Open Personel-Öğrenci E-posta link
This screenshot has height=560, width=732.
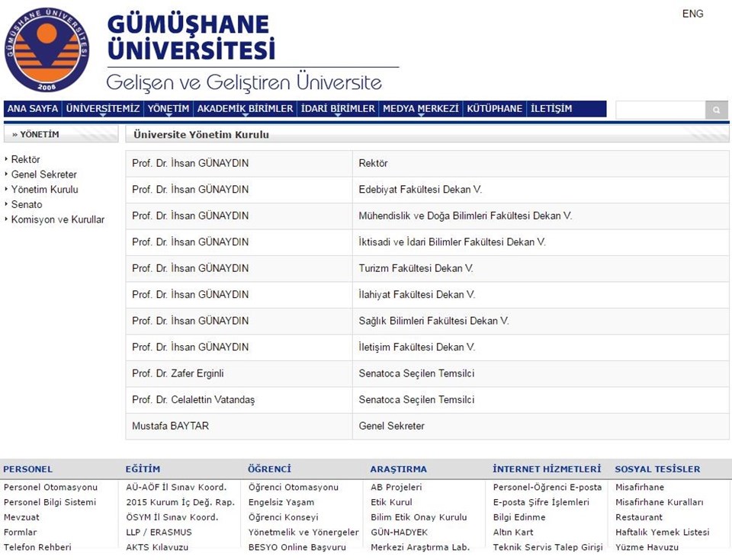[x=547, y=487]
